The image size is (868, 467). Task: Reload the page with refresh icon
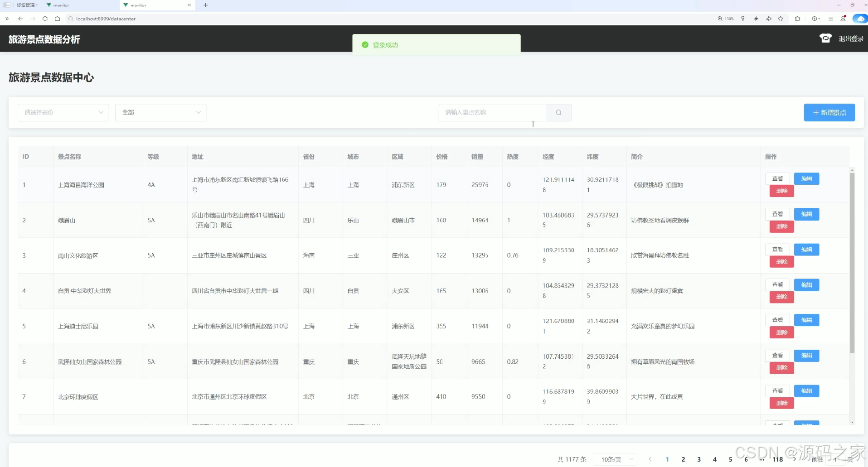pos(45,19)
